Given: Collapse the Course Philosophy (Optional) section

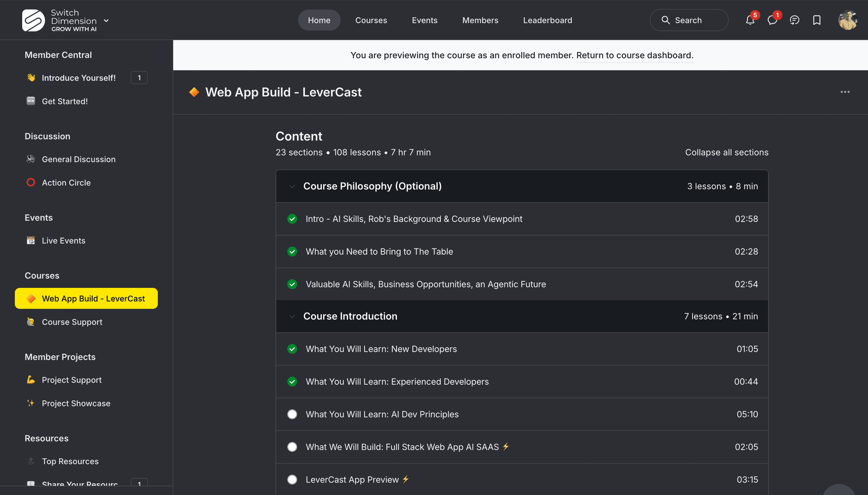Looking at the screenshot, I should pos(292,186).
